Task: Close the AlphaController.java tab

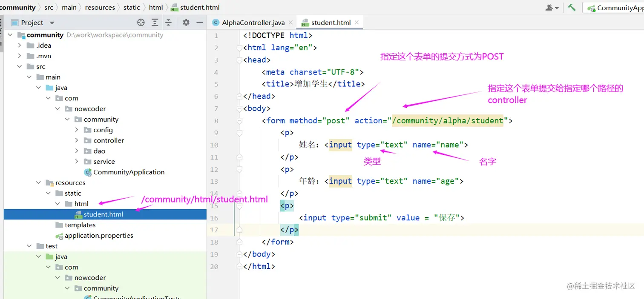Action: pos(291,23)
